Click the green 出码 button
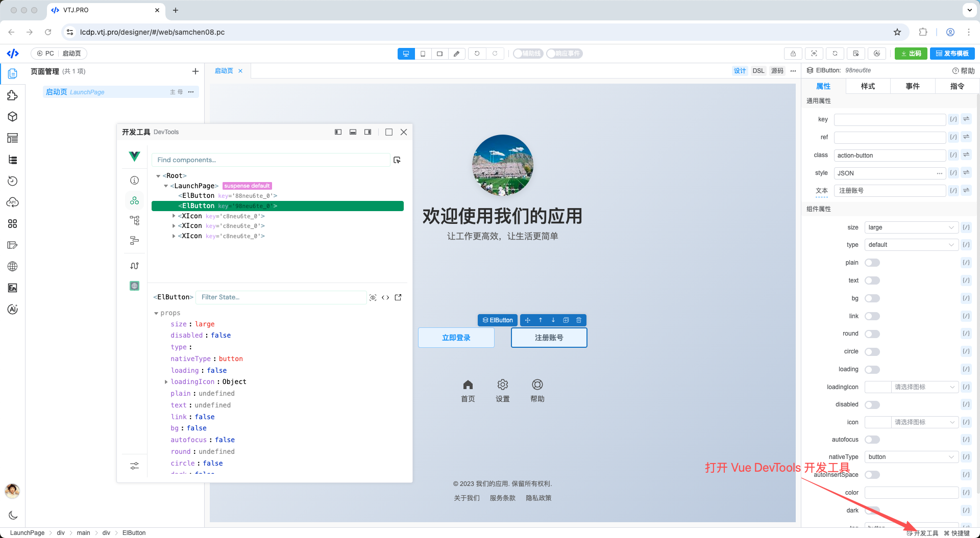980x538 pixels. pos(911,54)
